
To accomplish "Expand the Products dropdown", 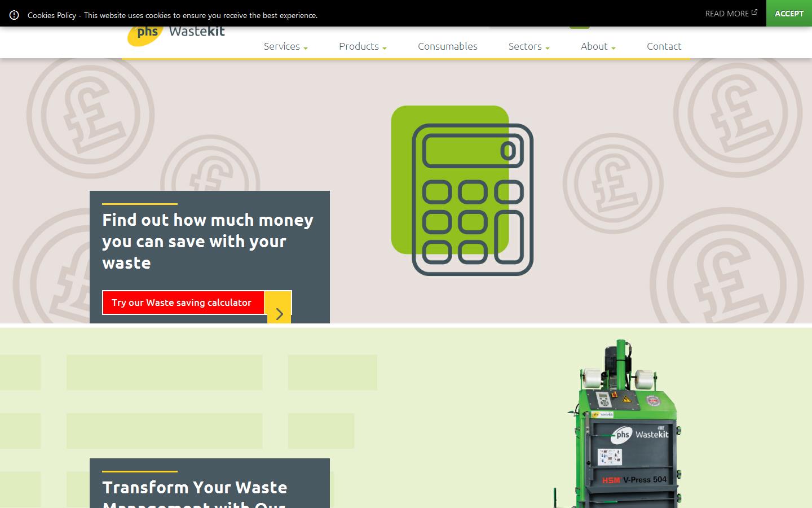I will 361,46.
